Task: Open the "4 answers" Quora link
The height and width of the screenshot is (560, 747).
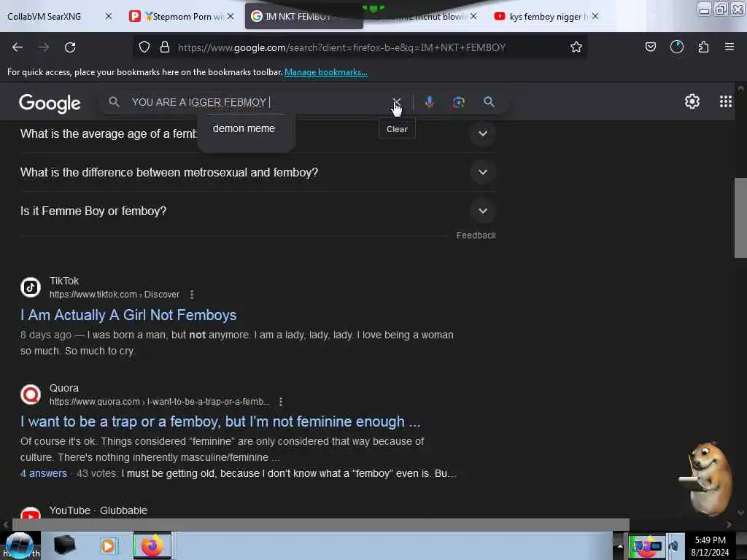Action: click(43, 473)
